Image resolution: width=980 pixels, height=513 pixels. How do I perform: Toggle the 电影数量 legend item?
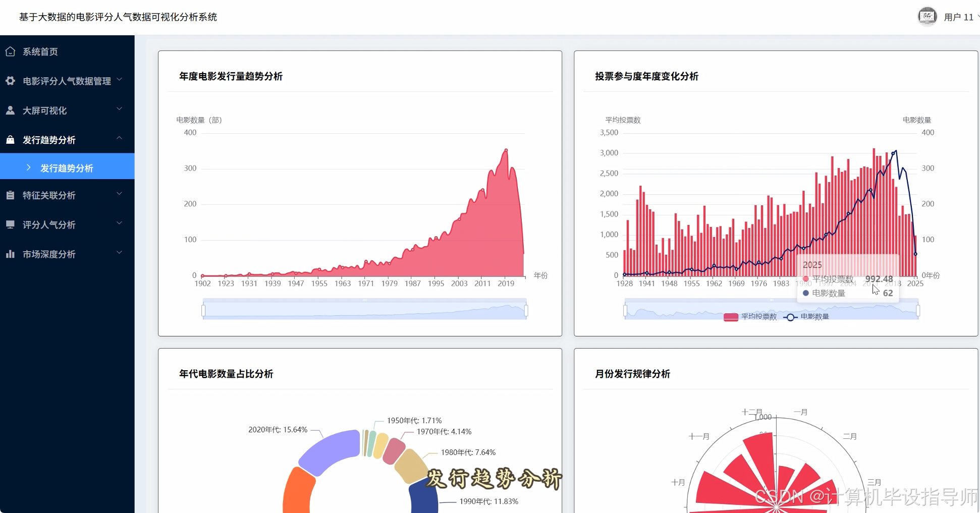pos(806,317)
